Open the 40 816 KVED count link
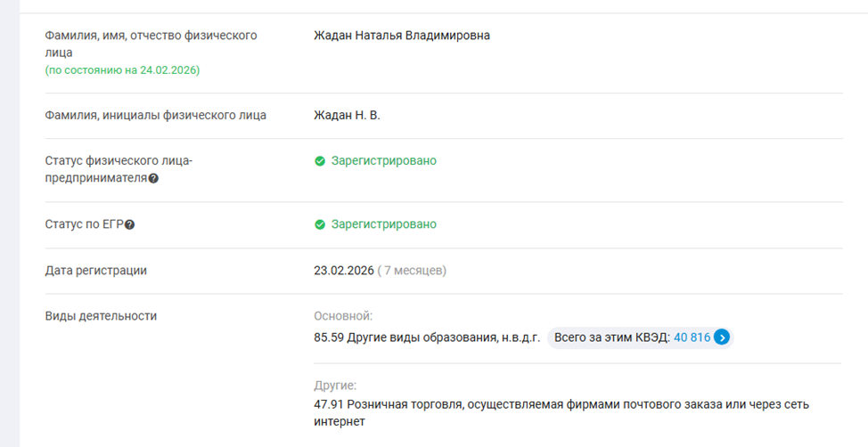Image resolution: width=868 pixels, height=447 pixels. point(692,337)
